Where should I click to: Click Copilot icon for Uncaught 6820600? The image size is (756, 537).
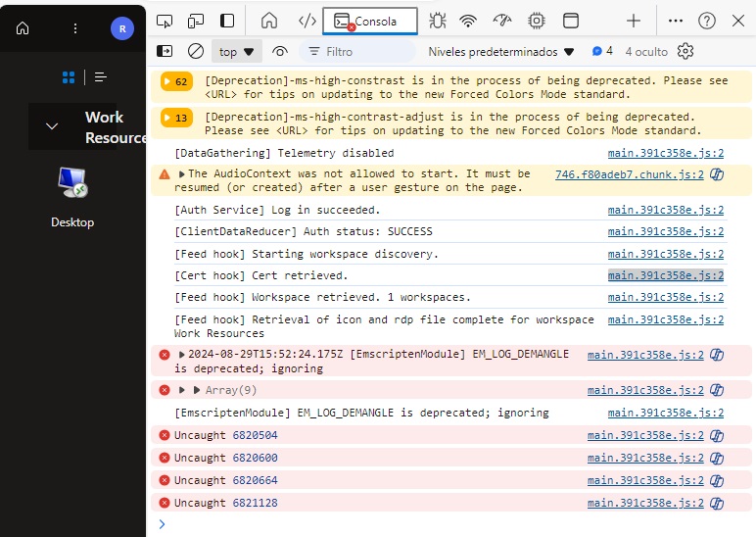point(717,458)
